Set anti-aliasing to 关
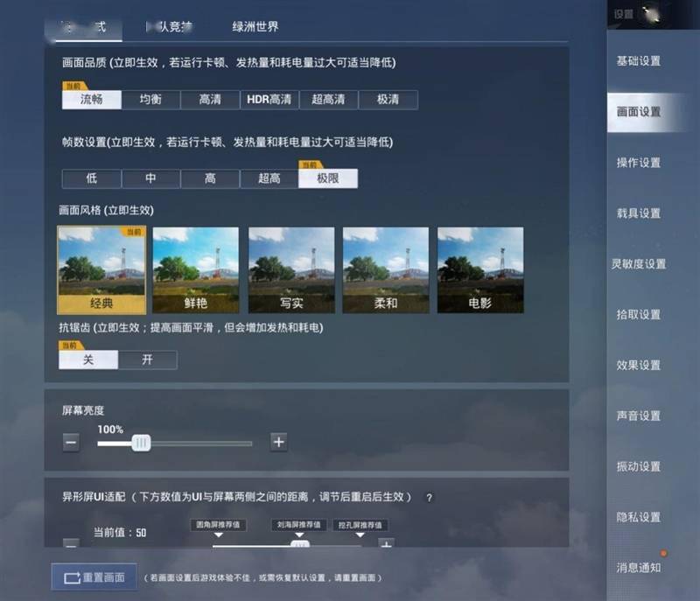This screenshot has height=601, width=700. pyautogui.click(x=88, y=360)
